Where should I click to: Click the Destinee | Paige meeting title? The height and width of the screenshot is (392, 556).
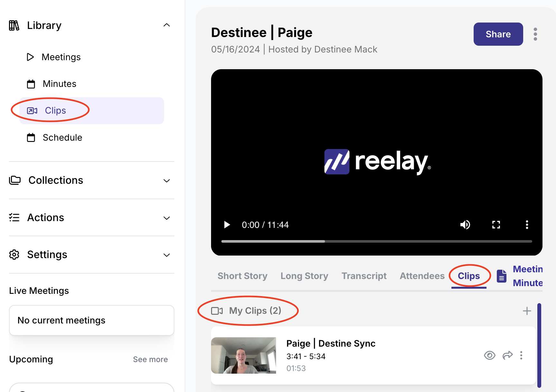pyautogui.click(x=262, y=33)
